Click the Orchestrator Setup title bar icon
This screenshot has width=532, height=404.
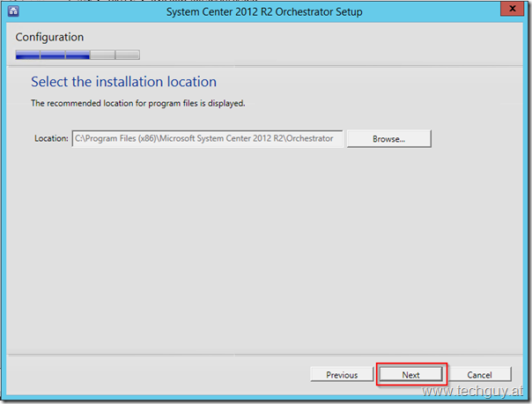coord(13,11)
